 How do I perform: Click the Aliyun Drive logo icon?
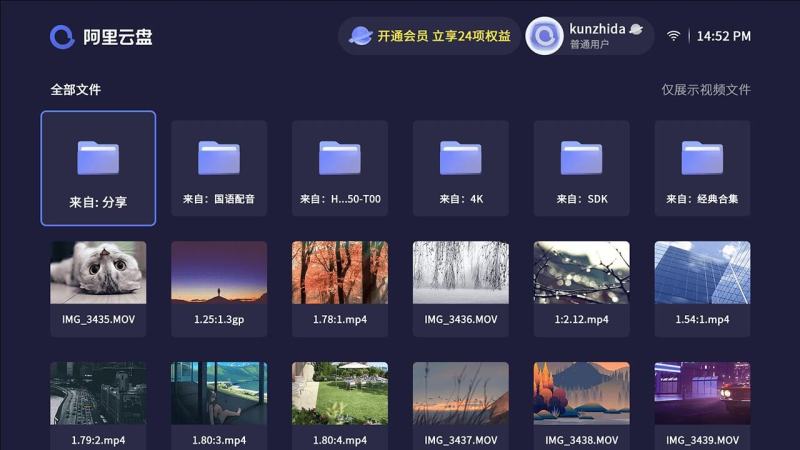click(62, 37)
